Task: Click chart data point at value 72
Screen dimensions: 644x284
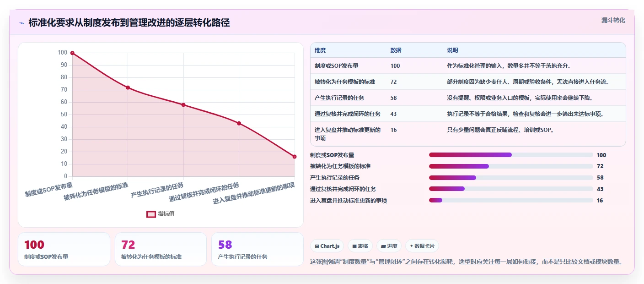Action: pos(128,87)
